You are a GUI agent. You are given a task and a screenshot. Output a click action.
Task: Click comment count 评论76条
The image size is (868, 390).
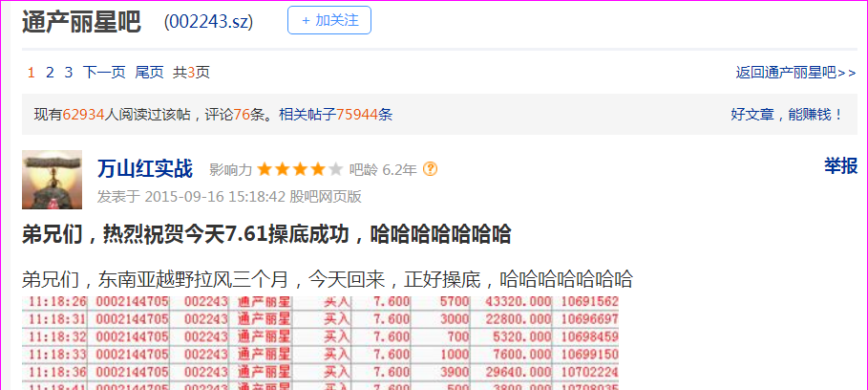pos(235,115)
